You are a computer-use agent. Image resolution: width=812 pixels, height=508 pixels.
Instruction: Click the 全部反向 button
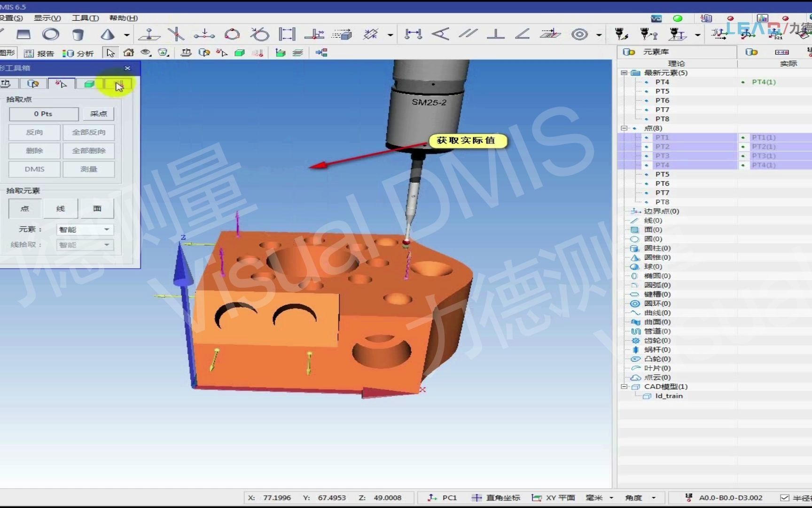point(89,132)
